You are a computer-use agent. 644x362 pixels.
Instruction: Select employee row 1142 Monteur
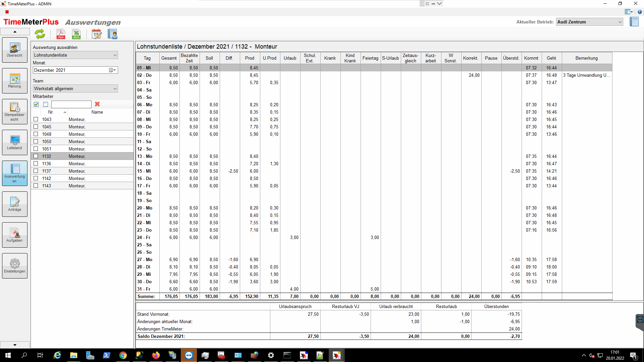click(82, 178)
